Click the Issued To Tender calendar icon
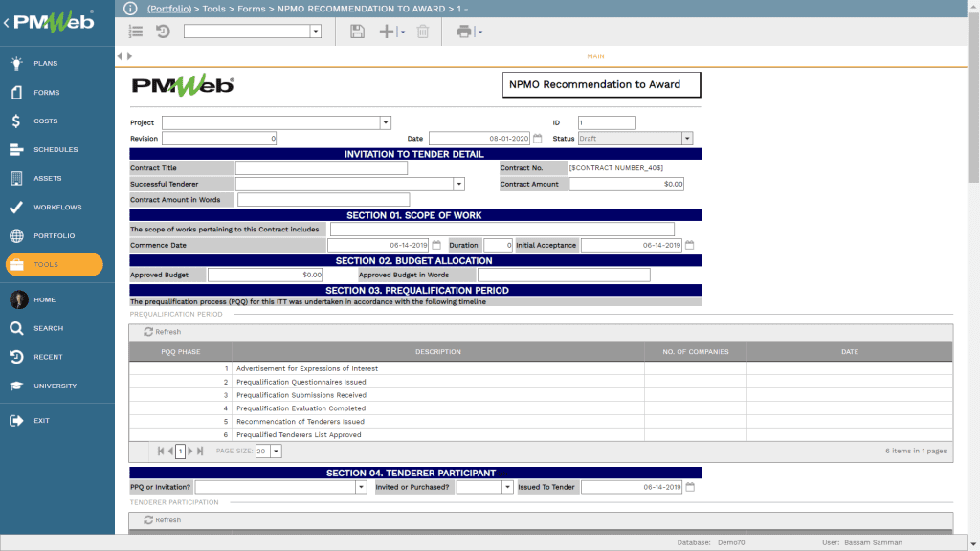The height and width of the screenshot is (551, 980). [689, 486]
